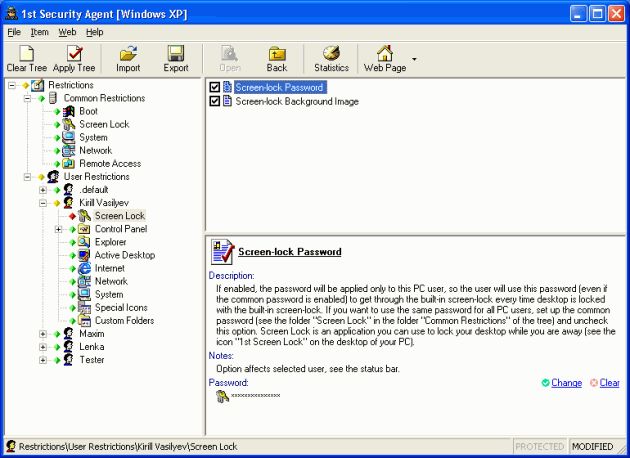Select Special Icons in the tree
630x458 pixels.
tap(121, 307)
